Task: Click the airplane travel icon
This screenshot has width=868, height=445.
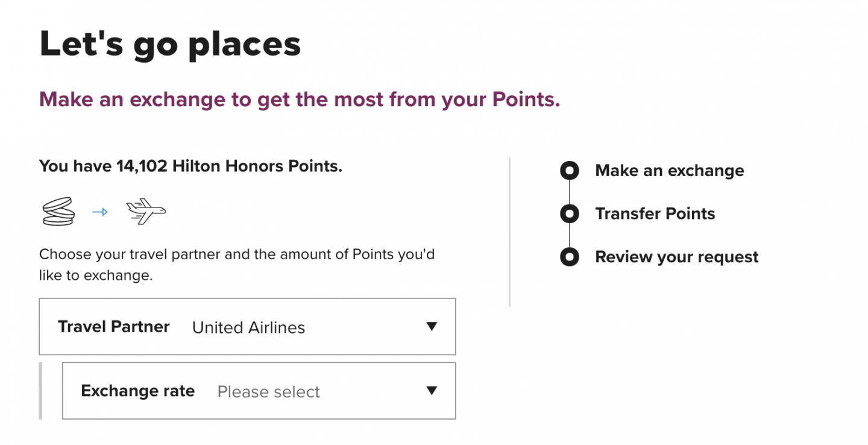Action: (145, 212)
